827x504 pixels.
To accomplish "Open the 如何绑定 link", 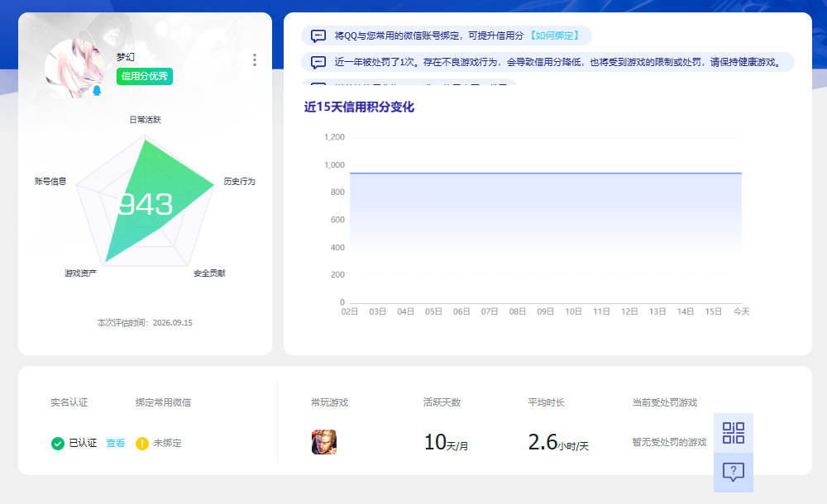I will (x=554, y=36).
